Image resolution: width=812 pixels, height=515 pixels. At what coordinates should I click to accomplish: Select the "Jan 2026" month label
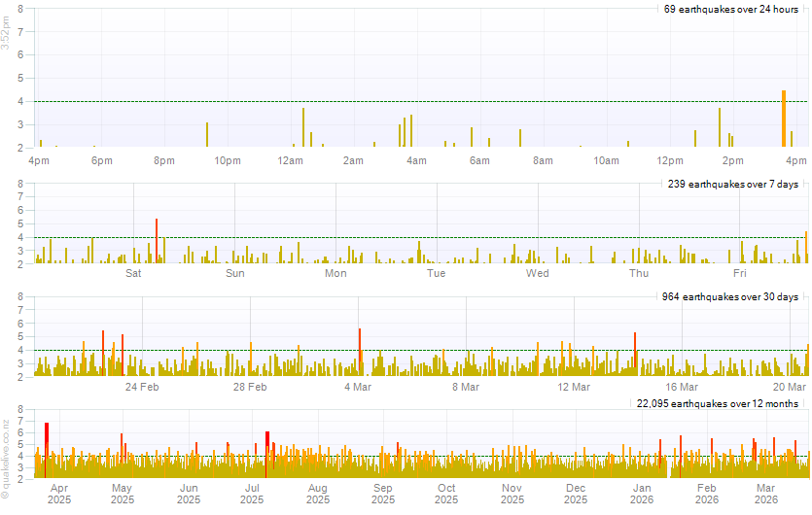[642, 494]
